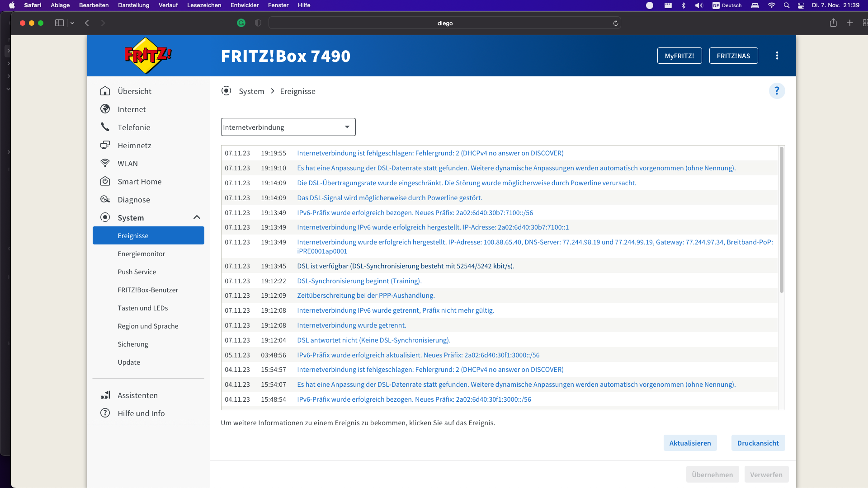Open the Entwickler menu
This screenshot has height=488, width=868.
coord(244,5)
